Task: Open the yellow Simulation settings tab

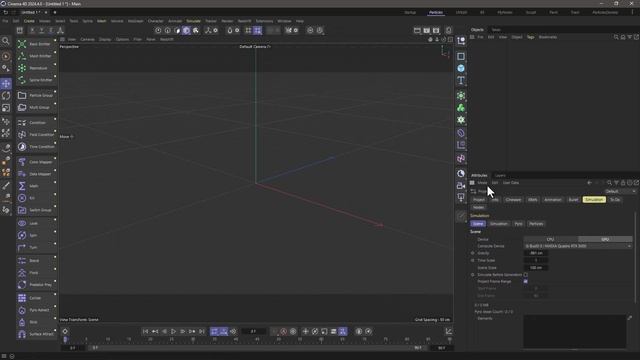Action: point(594,200)
